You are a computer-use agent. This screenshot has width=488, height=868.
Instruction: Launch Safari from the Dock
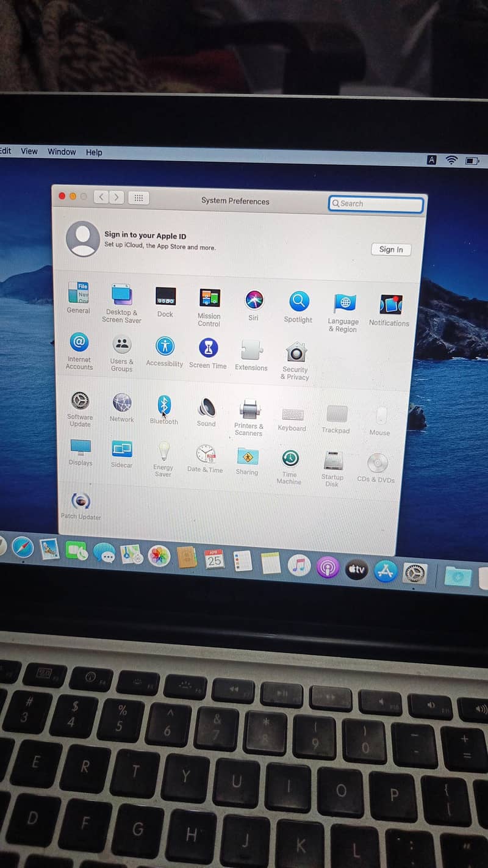23,548
